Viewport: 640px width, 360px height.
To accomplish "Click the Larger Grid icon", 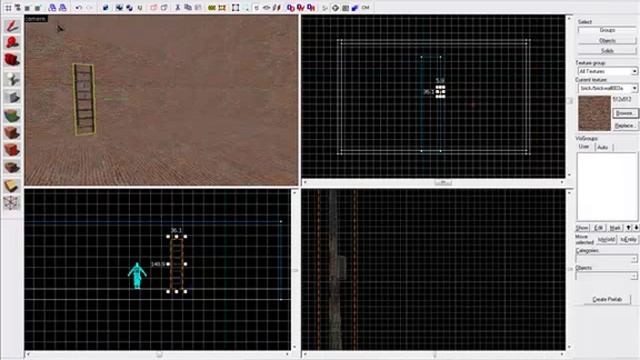I will 38,7.
